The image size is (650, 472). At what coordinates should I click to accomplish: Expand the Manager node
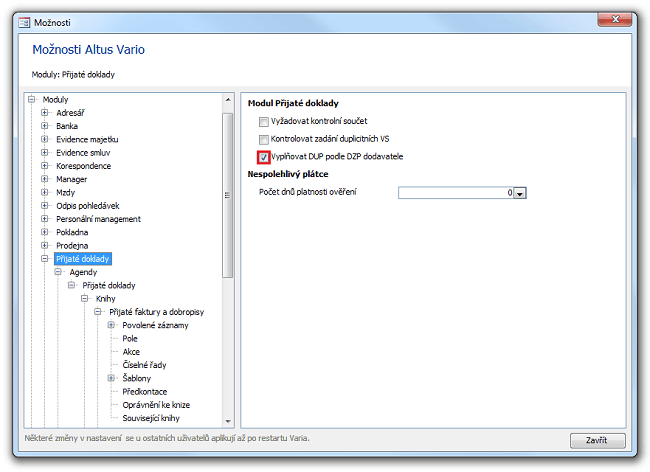pyautogui.click(x=44, y=179)
